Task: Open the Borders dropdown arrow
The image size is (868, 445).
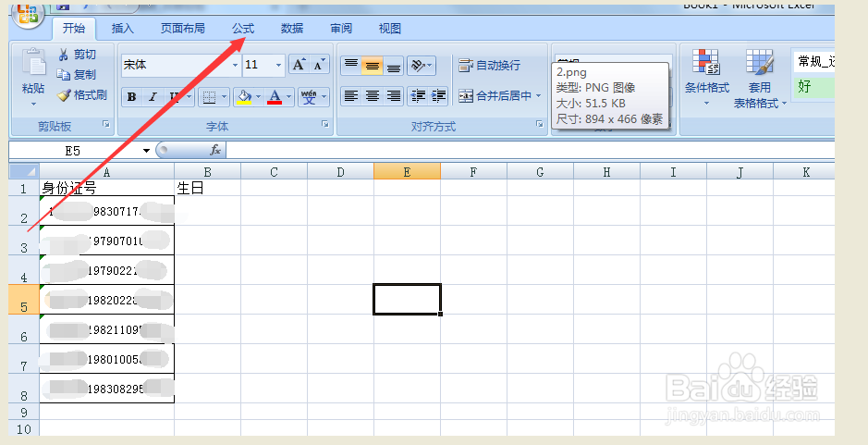Action: pyautogui.click(x=225, y=97)
